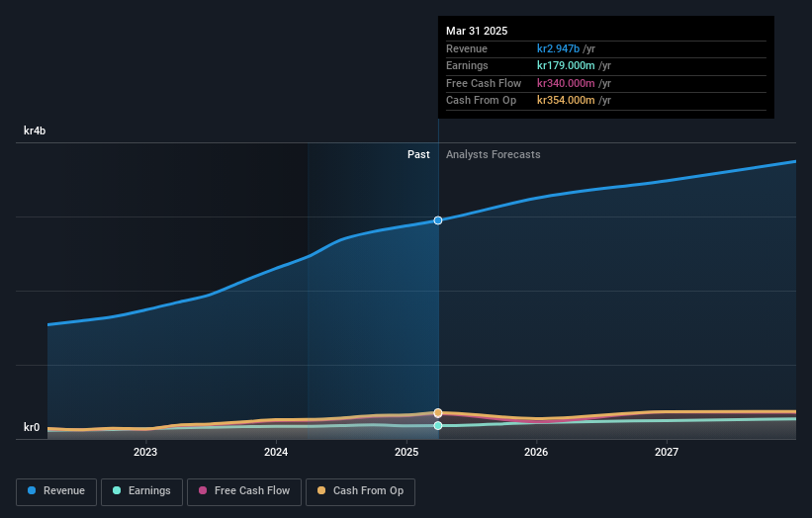
Task: Click the 2026 x-axis label
Action: coord(536,452)
